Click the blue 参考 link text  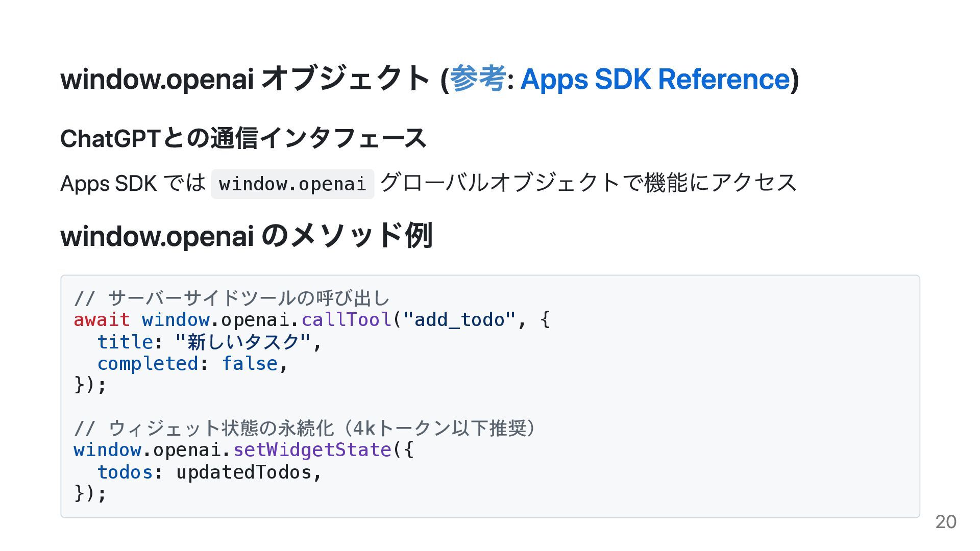(478, 79)
